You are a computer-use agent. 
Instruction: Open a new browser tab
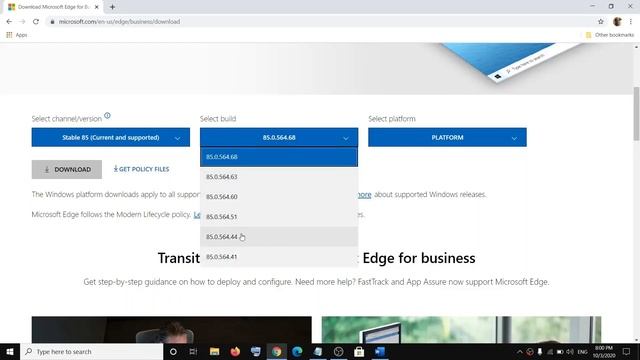tap(112, 7)
